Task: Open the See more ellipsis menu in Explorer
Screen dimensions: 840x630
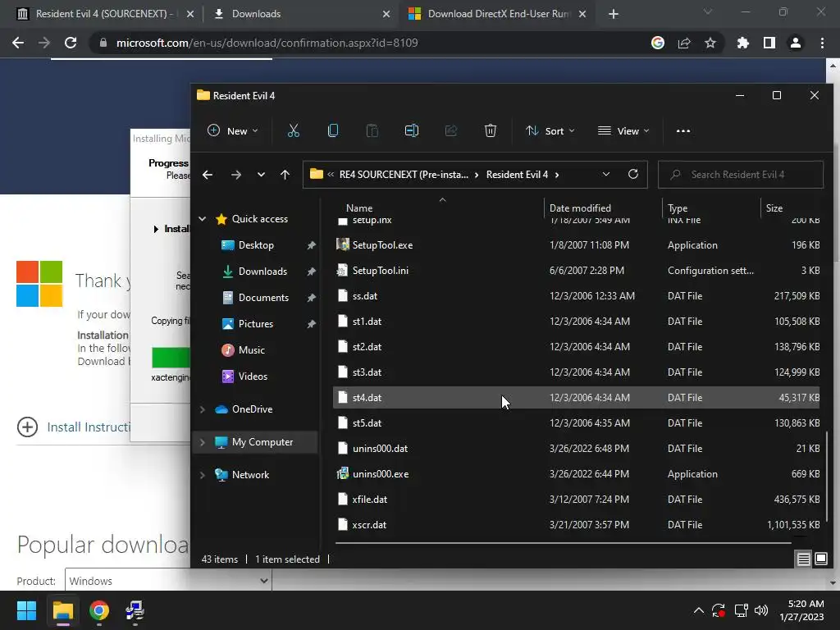Action: [x=683, y=130]
